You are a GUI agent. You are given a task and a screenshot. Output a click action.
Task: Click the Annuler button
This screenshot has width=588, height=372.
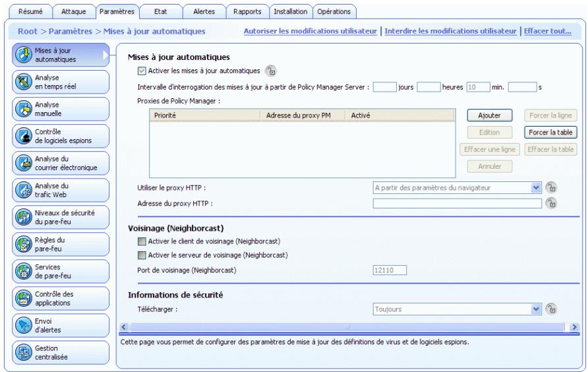click(x=489, y=166)
